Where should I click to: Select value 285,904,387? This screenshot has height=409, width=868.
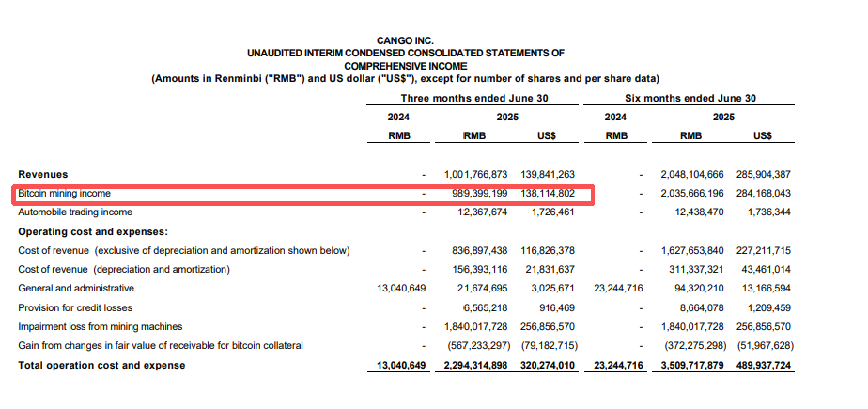pos(764,174)
